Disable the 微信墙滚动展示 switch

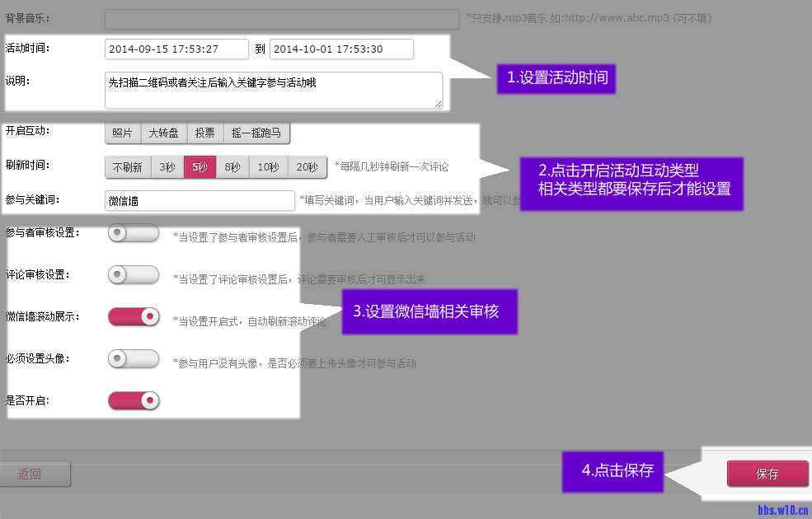134,316
